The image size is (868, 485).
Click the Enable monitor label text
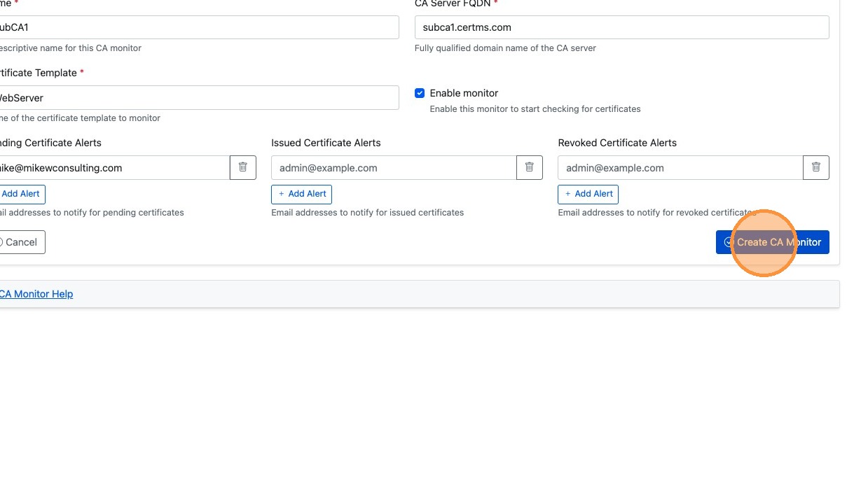464,93
